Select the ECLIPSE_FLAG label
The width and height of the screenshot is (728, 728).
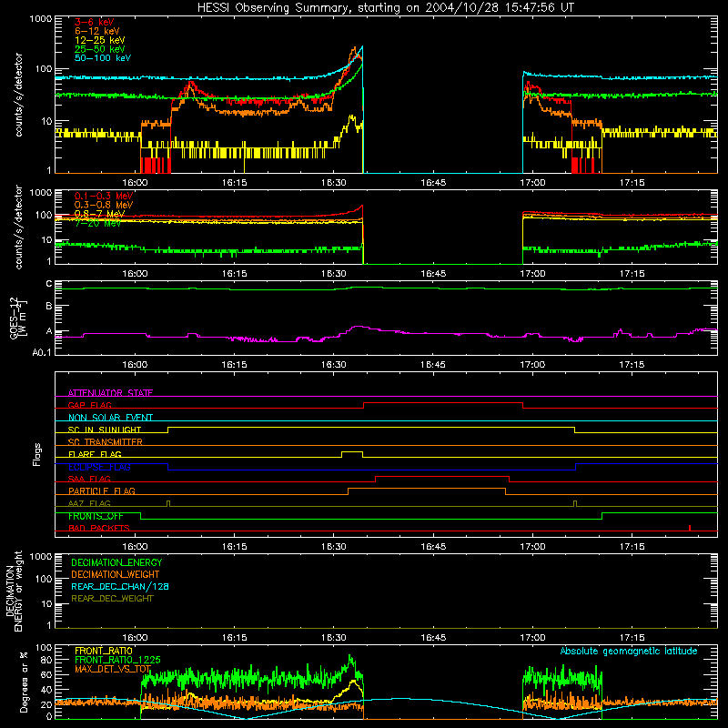[99, 467]
